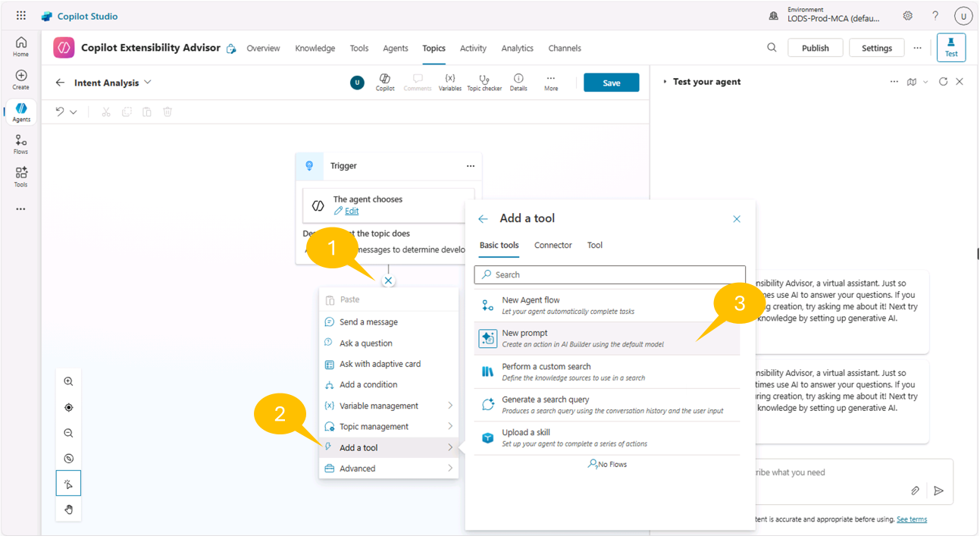The width and height of the screenshot is (980, 539).
Task: Zoom in on the canvas
Action: [68, 382]
